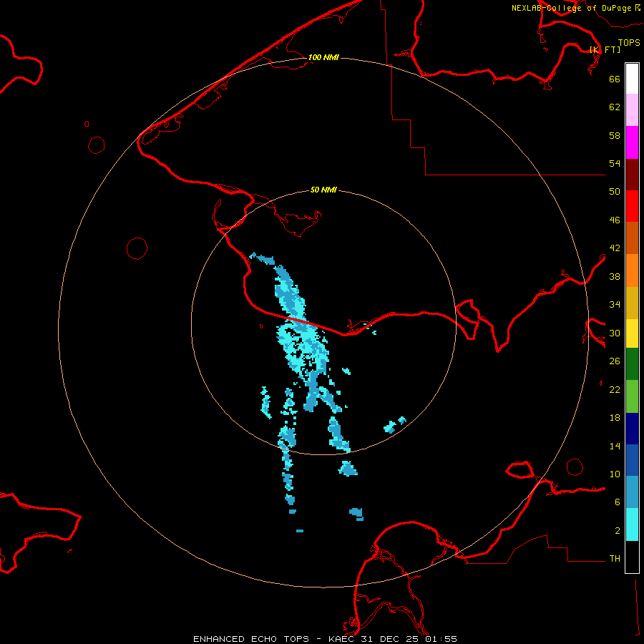The height and width of the screenshot is (644, 644).
Task: Select the bright red legend swatch
Action: 632,206
